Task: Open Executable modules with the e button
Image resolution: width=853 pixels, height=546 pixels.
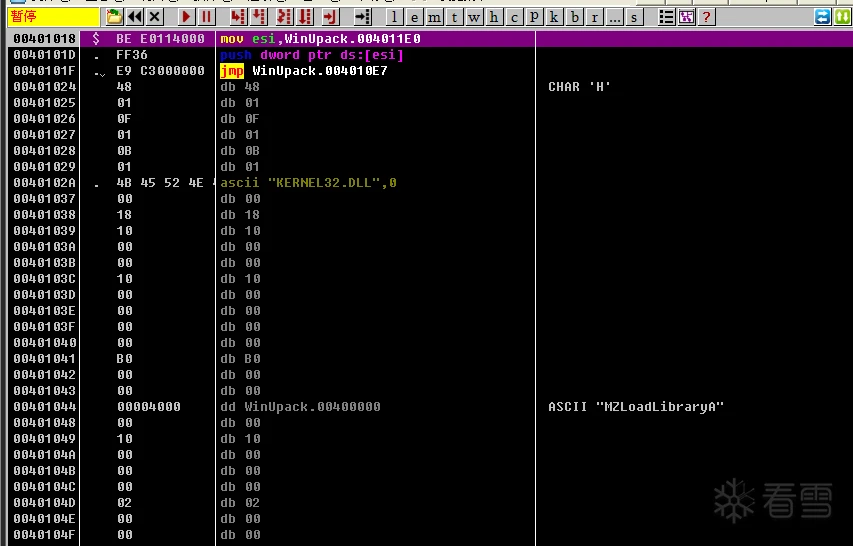Action: (414, 17)
